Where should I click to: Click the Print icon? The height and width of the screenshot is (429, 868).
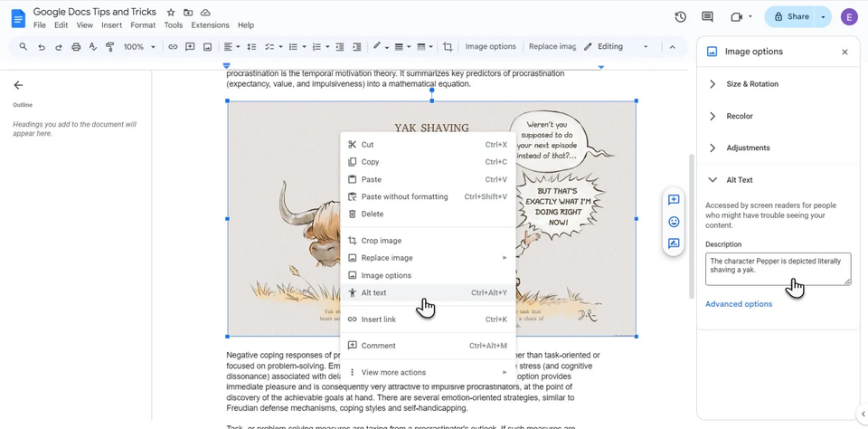pos(76,47)
